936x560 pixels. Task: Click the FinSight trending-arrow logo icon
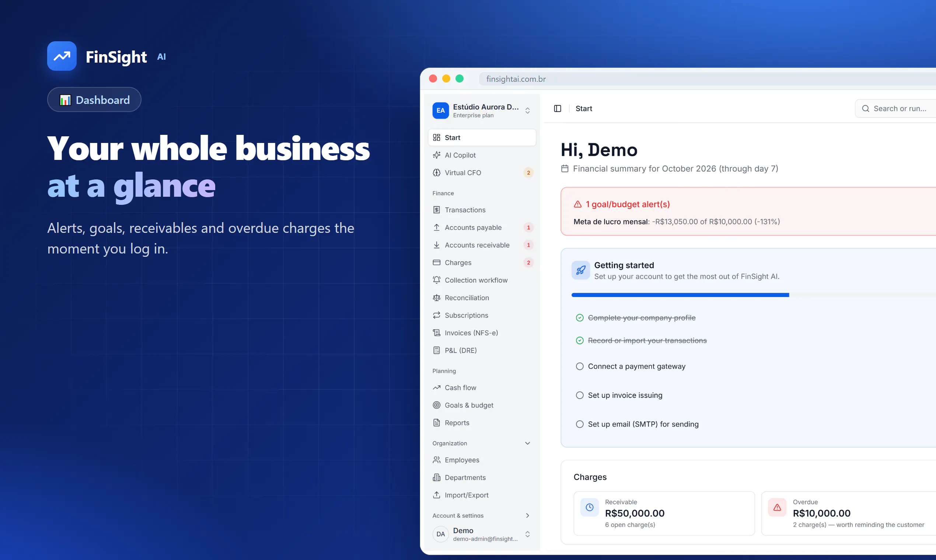click(62, 56)
